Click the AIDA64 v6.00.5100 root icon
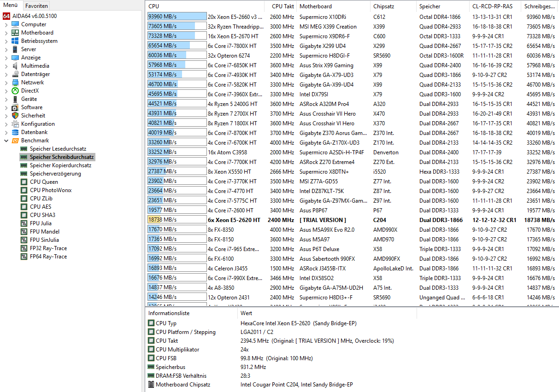Image resolution: width=559 pixels, height=392 pixels. (x=6, y=16)
